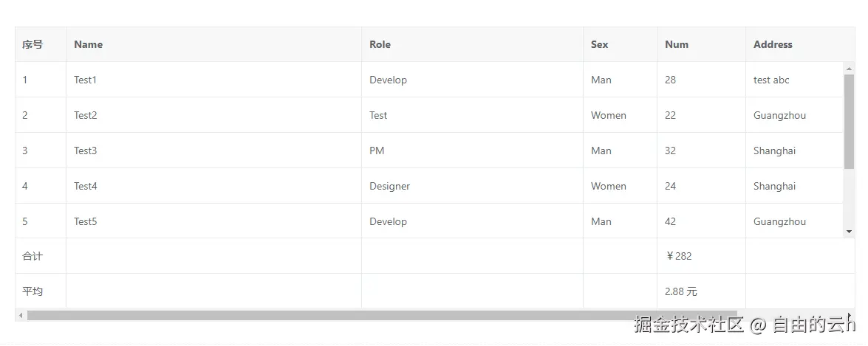Click the 合计 total ¥282 cell

(680, 256)
